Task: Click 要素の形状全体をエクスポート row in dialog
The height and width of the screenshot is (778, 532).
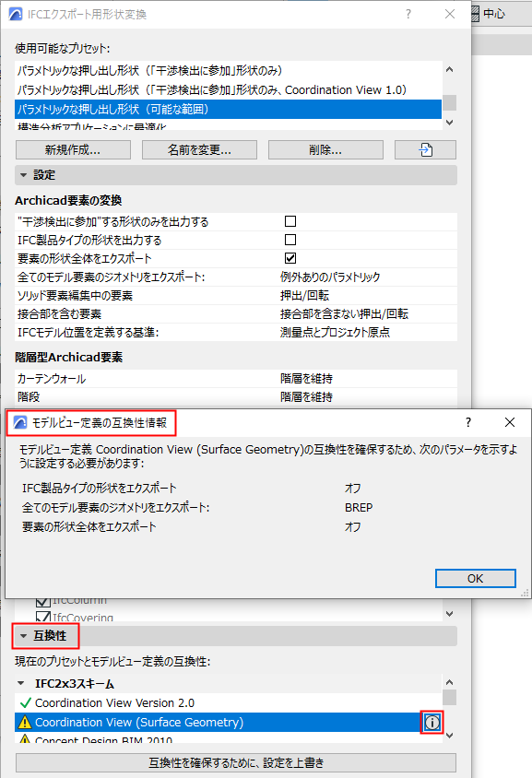Action: (89, 527)
